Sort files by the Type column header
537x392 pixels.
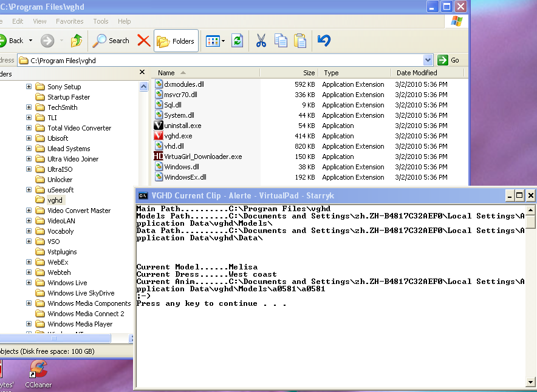coord(355,73)
